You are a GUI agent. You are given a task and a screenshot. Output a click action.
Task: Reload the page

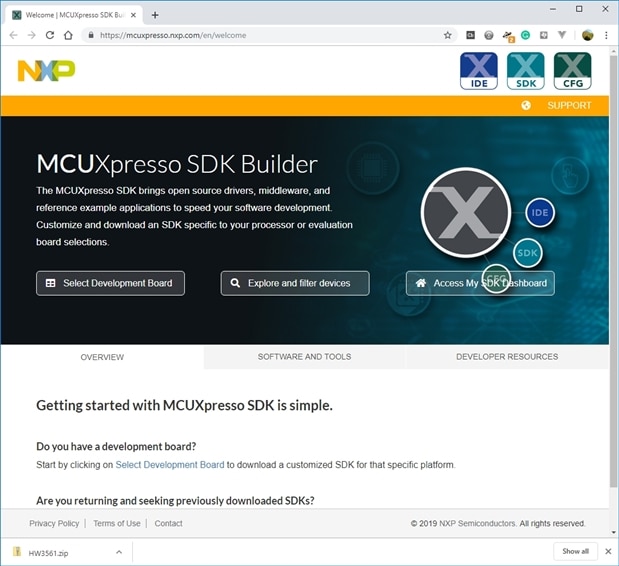point(50,35)
